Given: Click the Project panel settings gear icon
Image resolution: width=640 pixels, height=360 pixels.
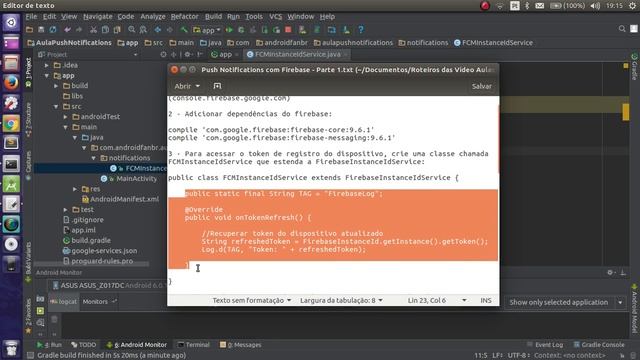Looking at the screenshot, I should (x=187, y=54).
